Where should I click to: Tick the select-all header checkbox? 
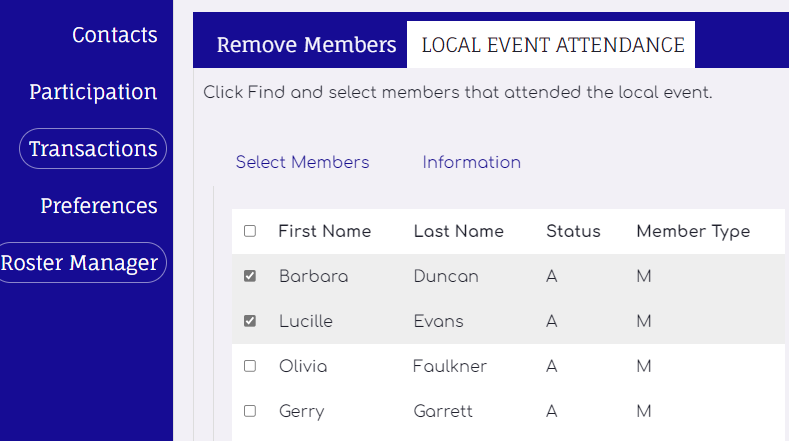tap(250, 231)
